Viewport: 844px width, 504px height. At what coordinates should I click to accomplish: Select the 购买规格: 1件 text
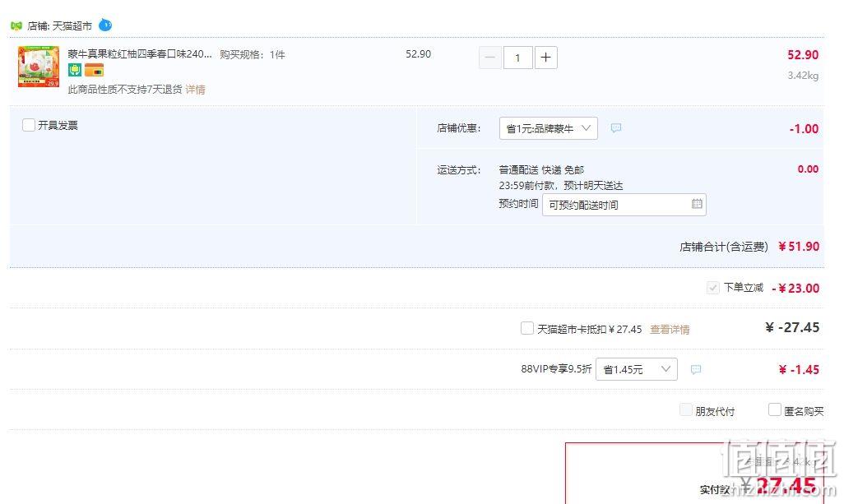click(x=253, y=54)
